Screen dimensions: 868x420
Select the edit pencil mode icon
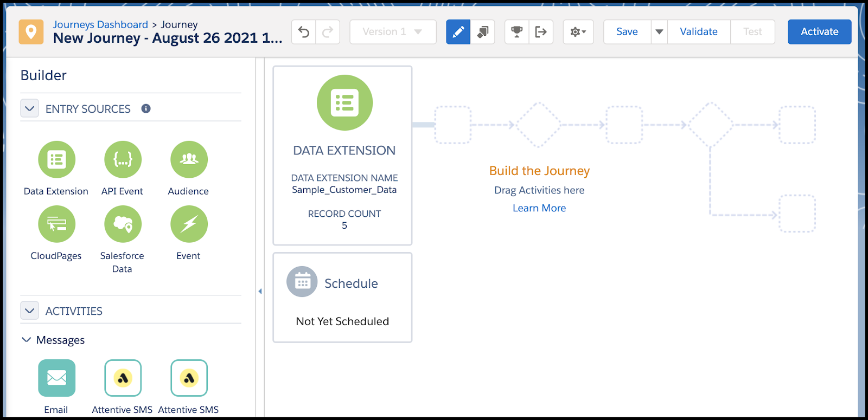(458, 32)
